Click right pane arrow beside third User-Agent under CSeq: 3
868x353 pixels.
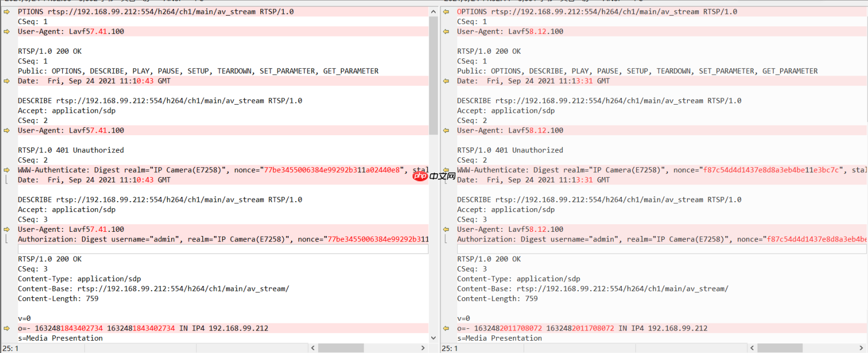(446, 230)
